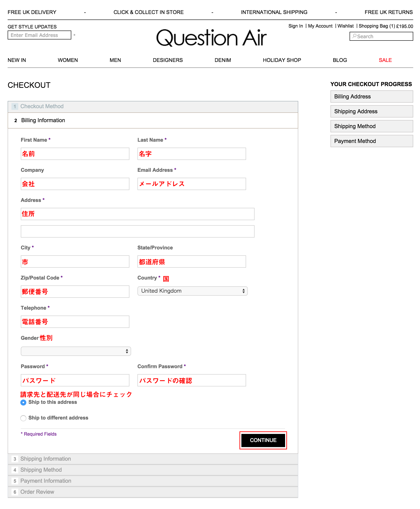The image size is (420, 509).
Task: Open the HOLIDAY SHOP menu
Action: point(282,60)
